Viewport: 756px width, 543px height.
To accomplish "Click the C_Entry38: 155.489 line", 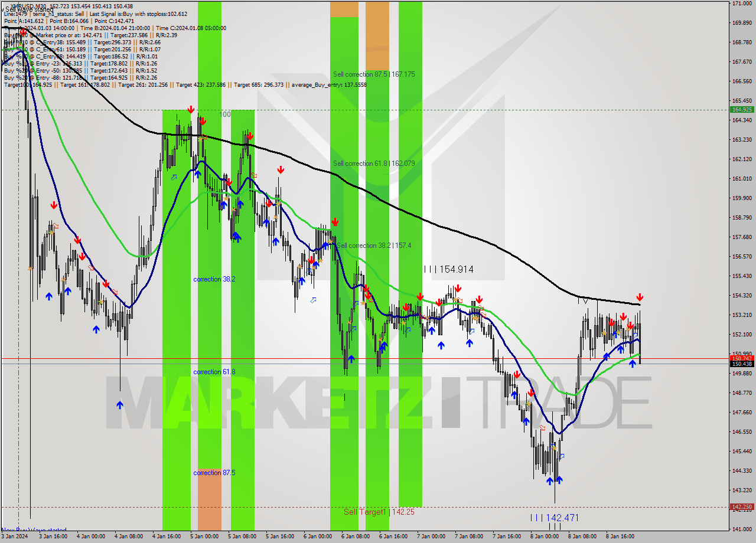I will point(82,42).
